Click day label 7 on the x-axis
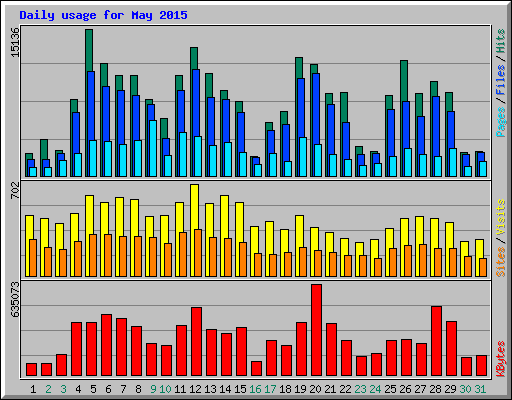This screenshot has height=400, width=512. tap(123, 389)
